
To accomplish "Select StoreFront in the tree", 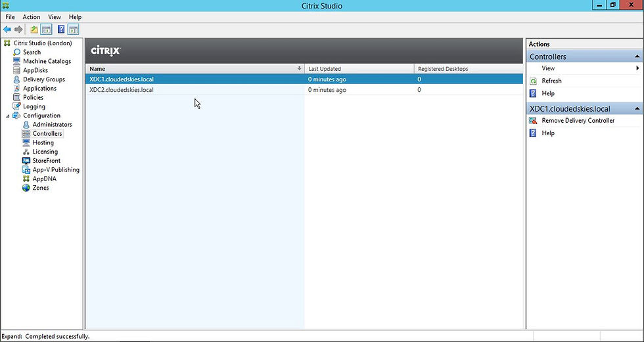I will (x=47, y=161).
